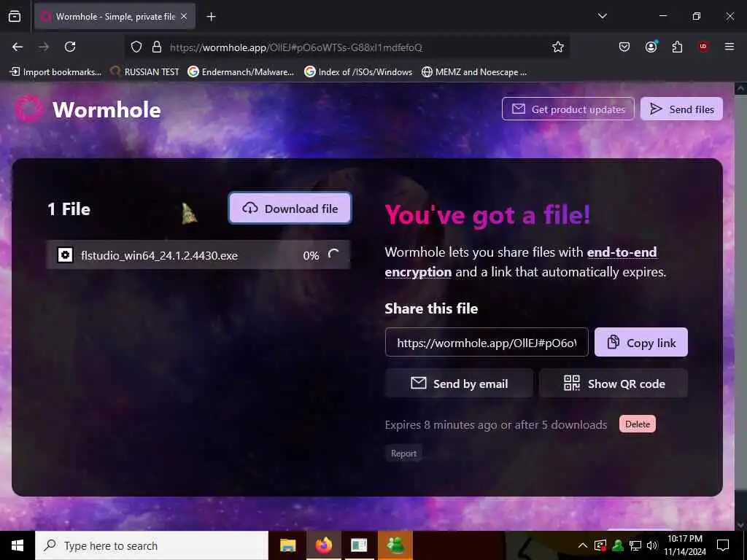Reload the current page

(x=70, y=47)
